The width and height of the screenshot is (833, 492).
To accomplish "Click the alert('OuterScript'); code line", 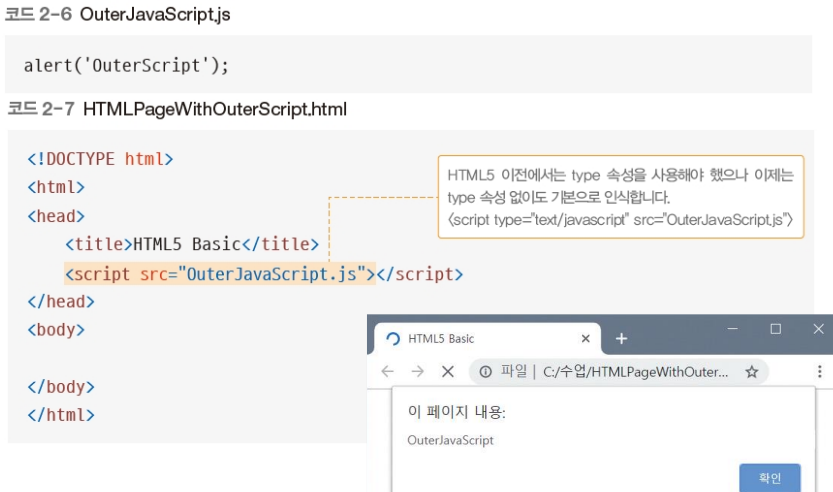I will [x=126, y=65].
